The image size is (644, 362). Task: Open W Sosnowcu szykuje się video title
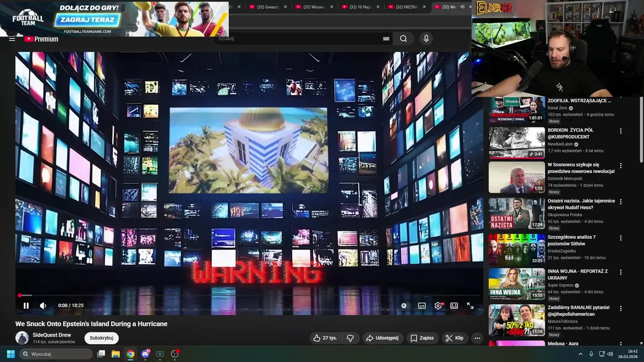pyautogui.click(x=581, y=168)
